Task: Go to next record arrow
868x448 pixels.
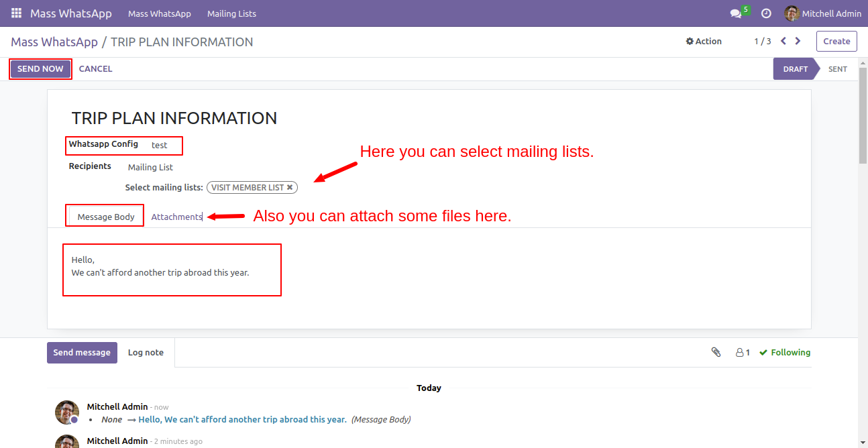Action: 798,41
